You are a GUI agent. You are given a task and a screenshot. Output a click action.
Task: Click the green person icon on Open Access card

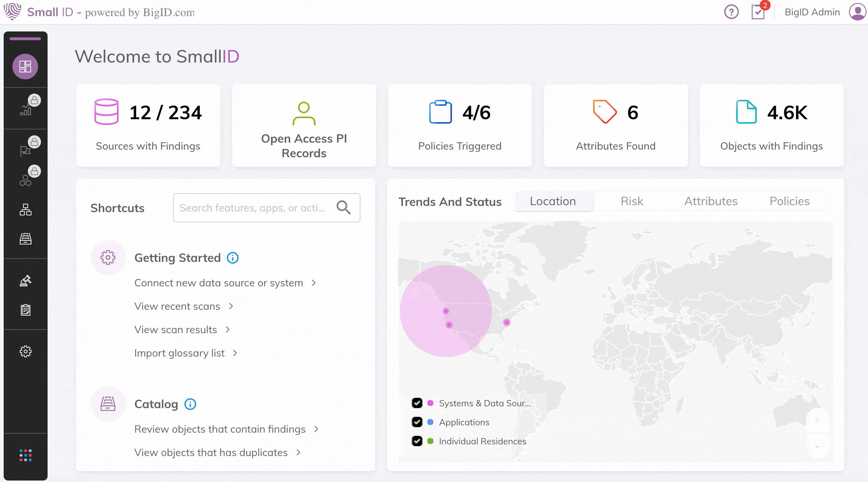click(304, 113)
